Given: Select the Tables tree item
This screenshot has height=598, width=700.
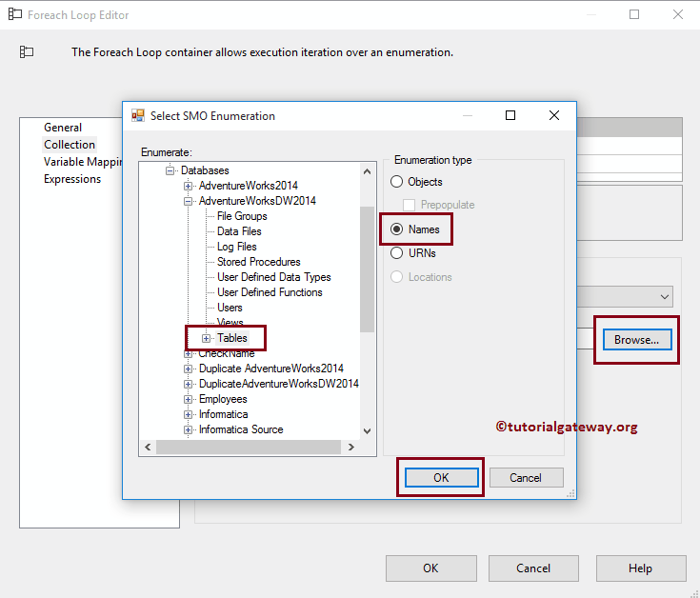Looking at the screenshot, I should point(232,338).
